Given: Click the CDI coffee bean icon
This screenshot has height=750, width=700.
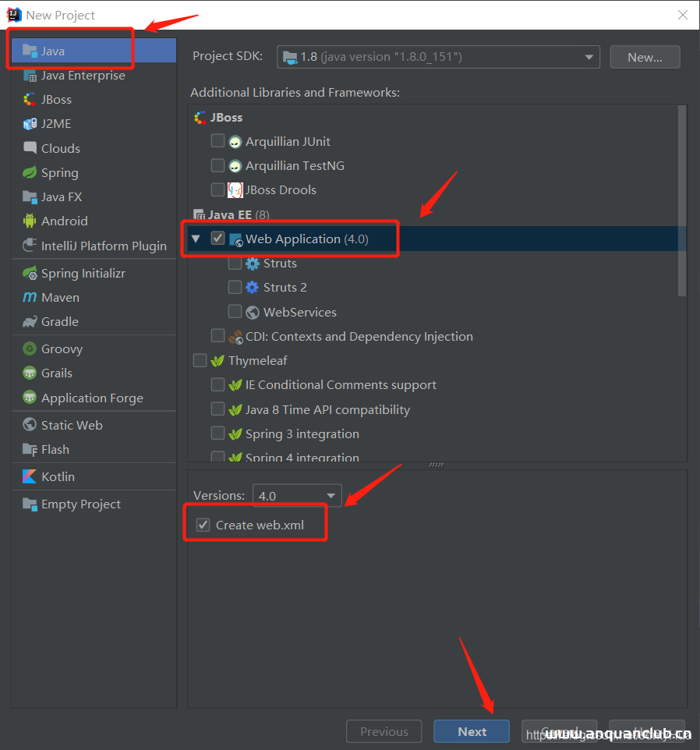Looking at the screenshot, I should (235, 337).
